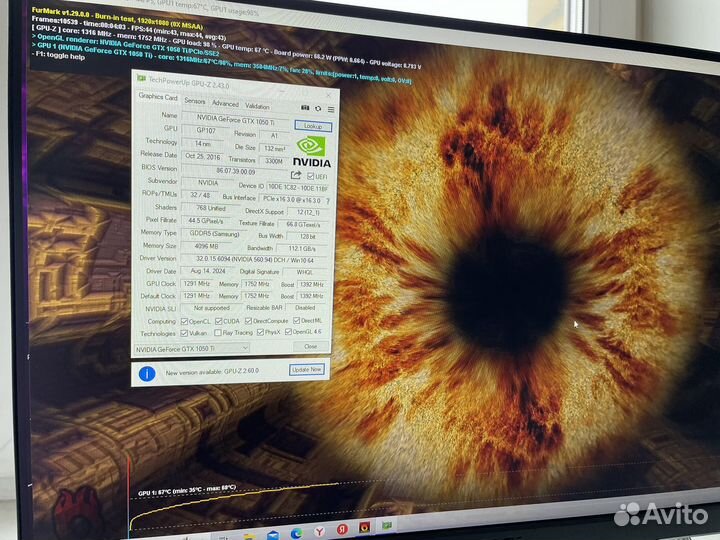Screen dimensions: 720x540
Task: Switch to the Advanced tab
Action: coord(225,103)
